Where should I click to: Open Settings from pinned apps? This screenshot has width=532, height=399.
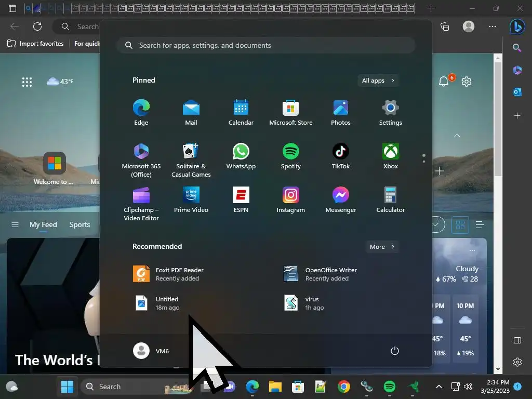(x=391, y=113)
